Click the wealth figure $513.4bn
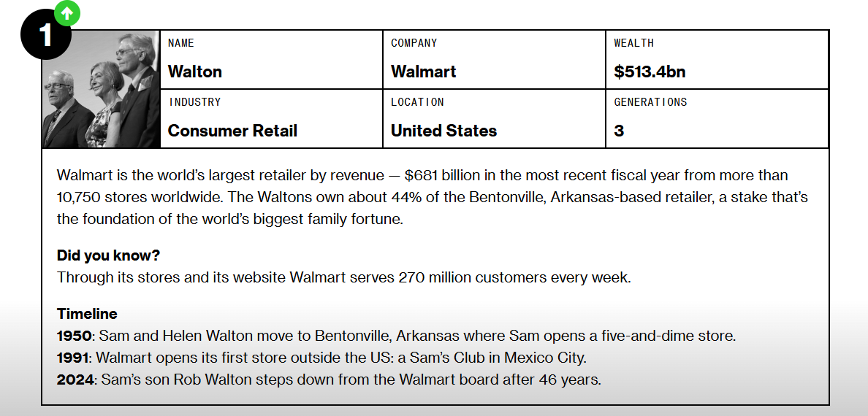868x416 pixels. (x=650, y=72)
